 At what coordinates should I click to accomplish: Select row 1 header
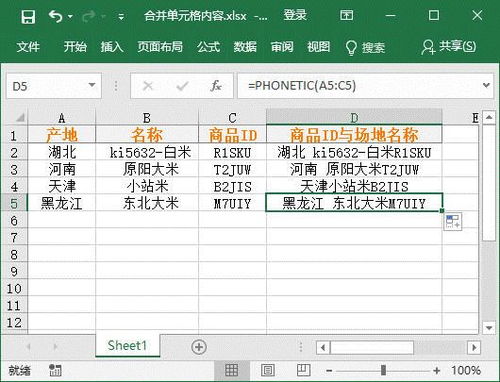pyautogui.click(x=14, y=135)
